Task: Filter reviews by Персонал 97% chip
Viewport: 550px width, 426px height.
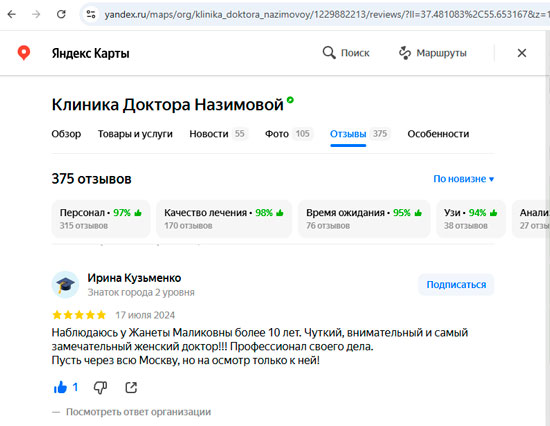Action: pos(101,219)
